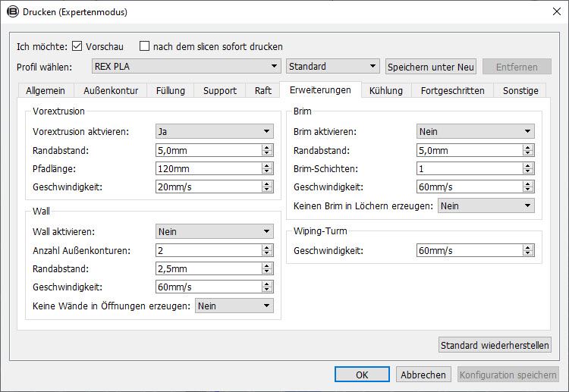
Task: Increase Brim-Schichten using up arrow
Action: (529, 165)
